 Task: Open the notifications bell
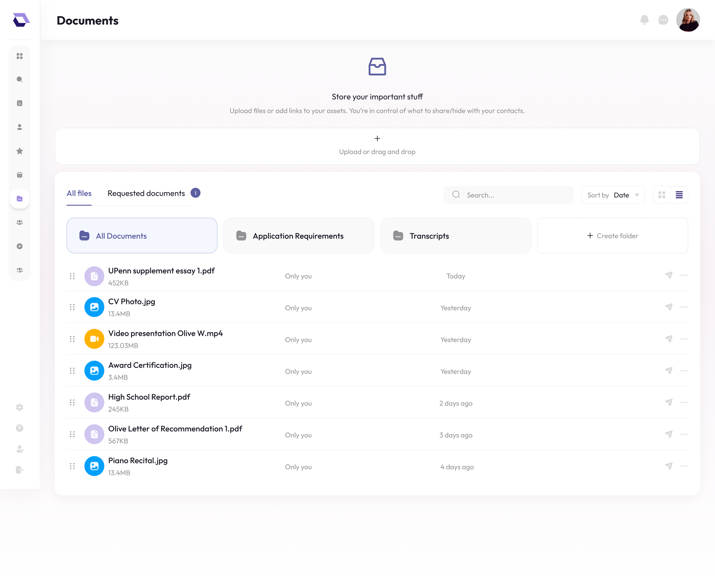644,20
